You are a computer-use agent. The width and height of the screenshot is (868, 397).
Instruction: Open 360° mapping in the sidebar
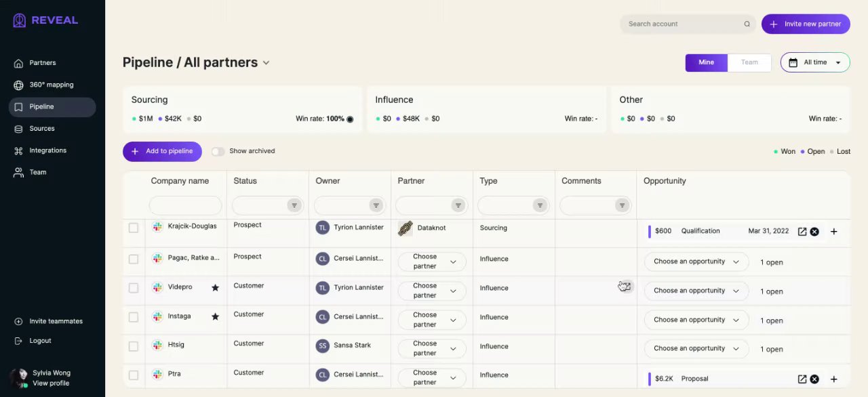[51, 85]
